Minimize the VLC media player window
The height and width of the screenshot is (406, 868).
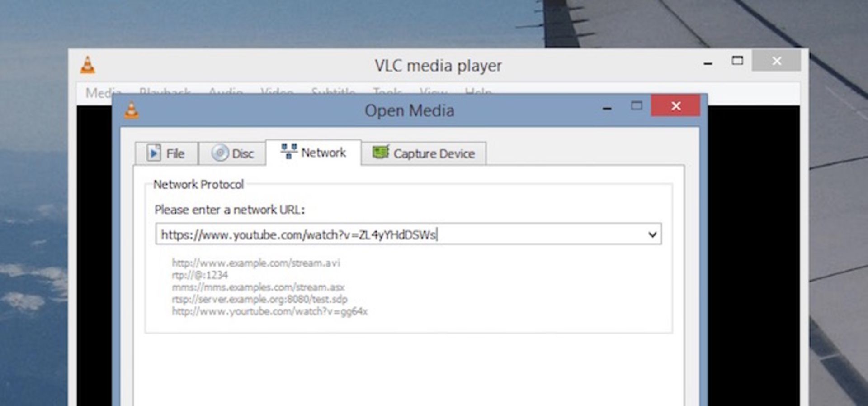tap(708, 63)
